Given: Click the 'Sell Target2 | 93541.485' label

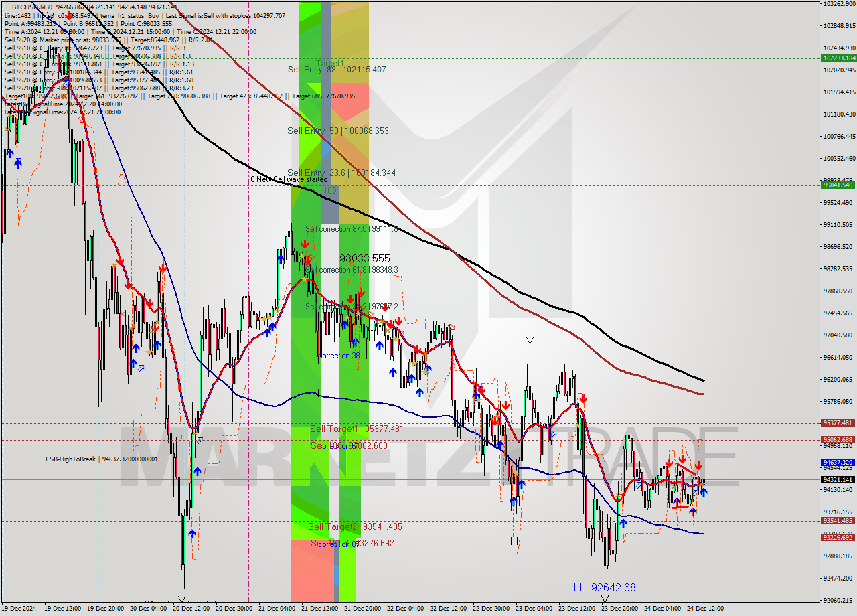Looking at the screenshot, I should point(355,527).
